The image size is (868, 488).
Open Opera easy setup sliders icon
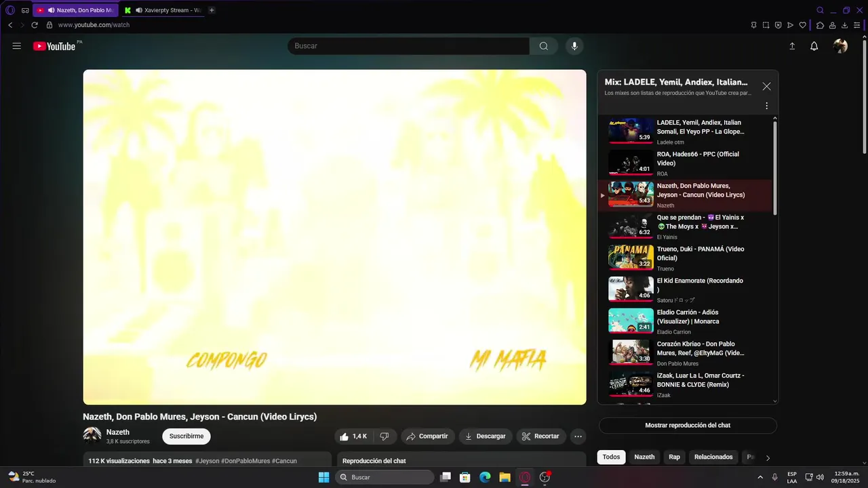pos(857,25)
